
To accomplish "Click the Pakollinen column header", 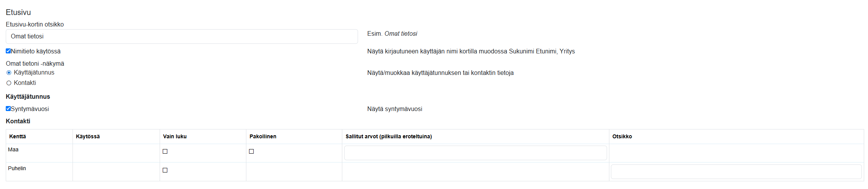I will pos(263,136).
